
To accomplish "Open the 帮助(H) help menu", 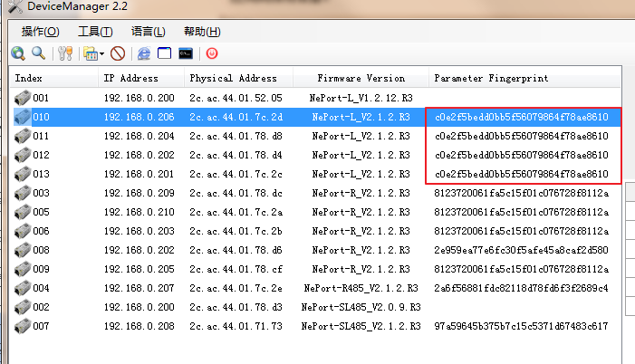I will (x=201, y=31).
